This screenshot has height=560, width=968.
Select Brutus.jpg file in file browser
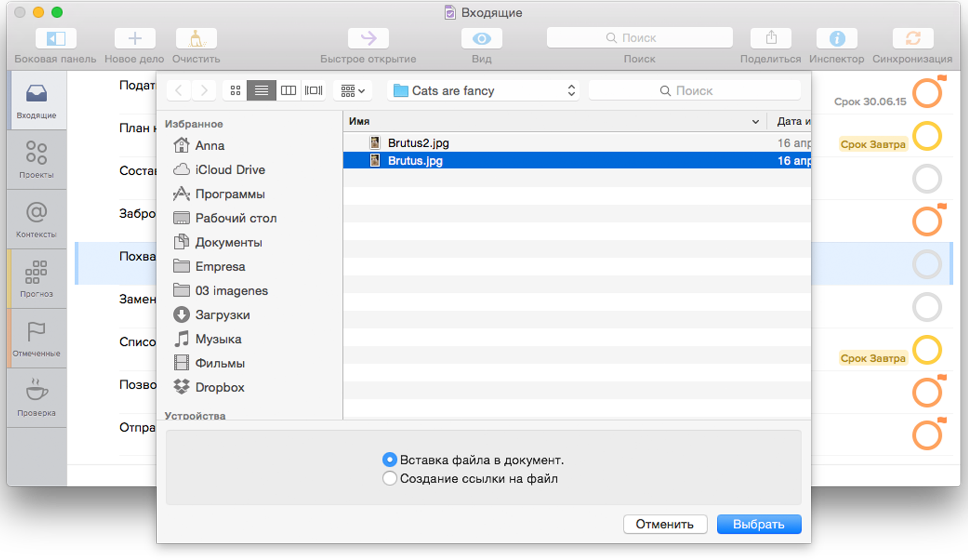(415, 160)
